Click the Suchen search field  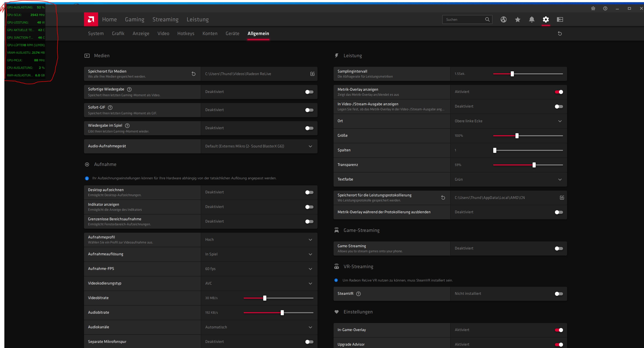tap(467, 19)
